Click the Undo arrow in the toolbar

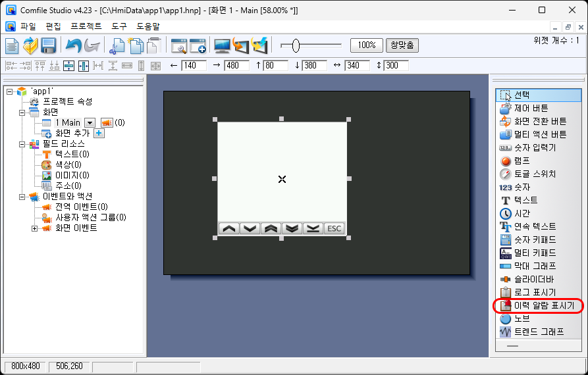[x=72, y=45]
